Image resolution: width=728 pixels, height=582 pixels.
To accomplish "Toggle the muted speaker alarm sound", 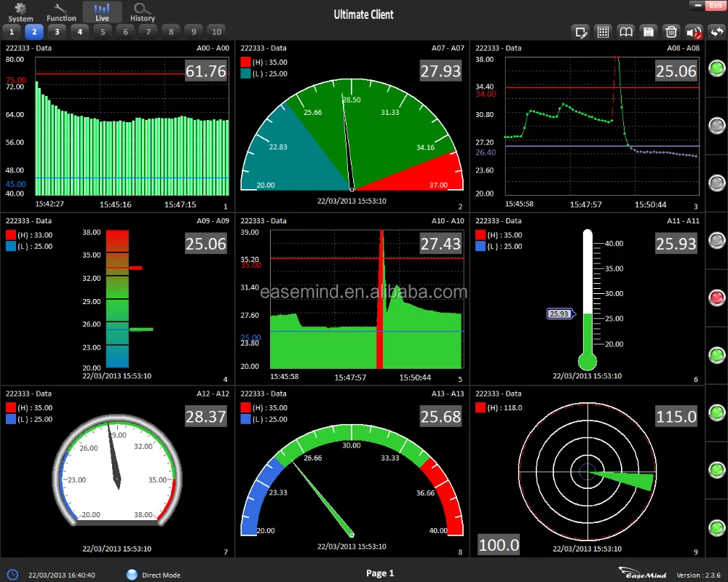I will tap(693, 31).
